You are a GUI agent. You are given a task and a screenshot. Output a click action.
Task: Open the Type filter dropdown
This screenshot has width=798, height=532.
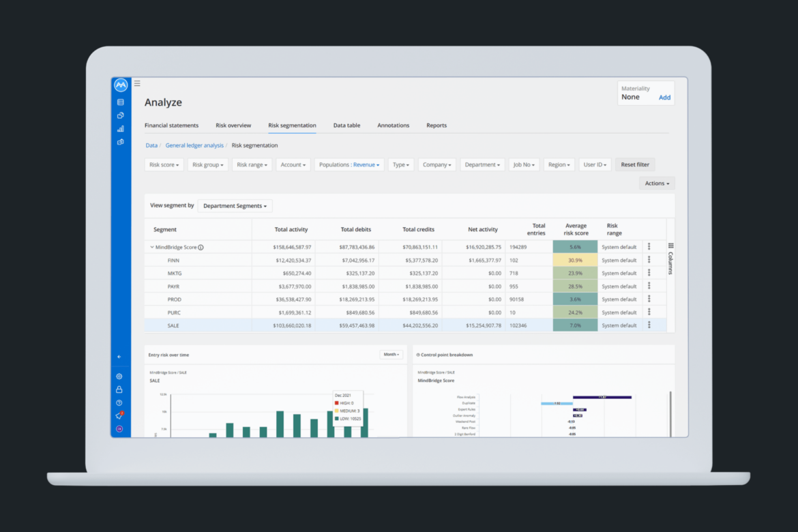pyautogui.click(x=401, y=164)
